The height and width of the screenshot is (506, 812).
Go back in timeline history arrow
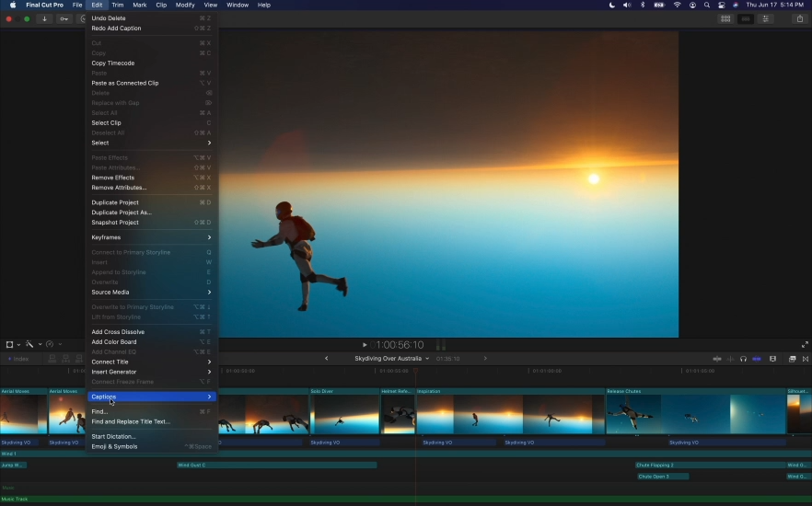coord(326,358)
